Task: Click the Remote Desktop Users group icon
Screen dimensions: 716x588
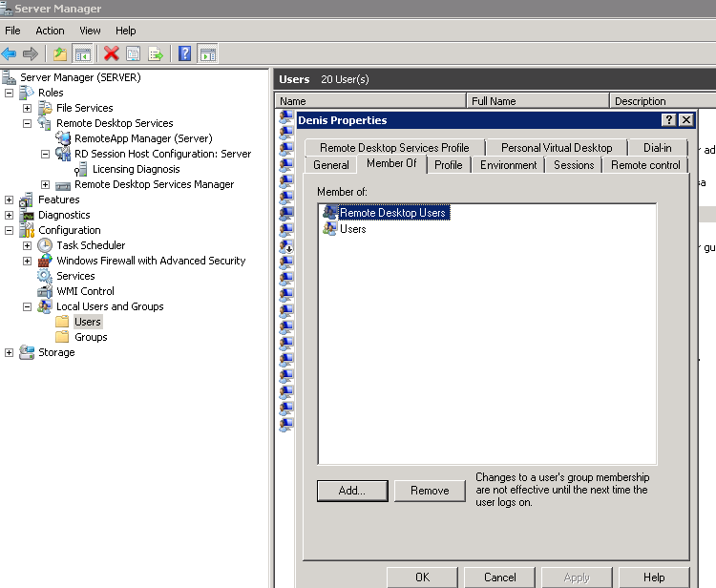Action: (x=329, y=212)
